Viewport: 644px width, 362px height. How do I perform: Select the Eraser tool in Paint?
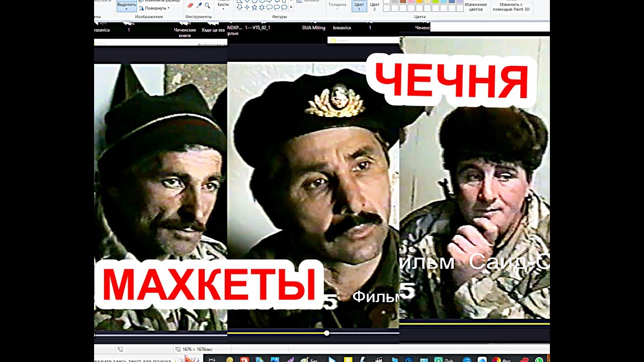190,5
